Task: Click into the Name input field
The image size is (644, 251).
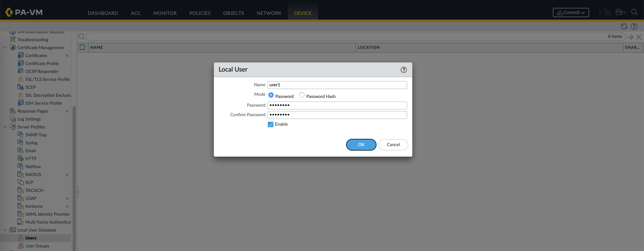Action: [x=337, y=85]
